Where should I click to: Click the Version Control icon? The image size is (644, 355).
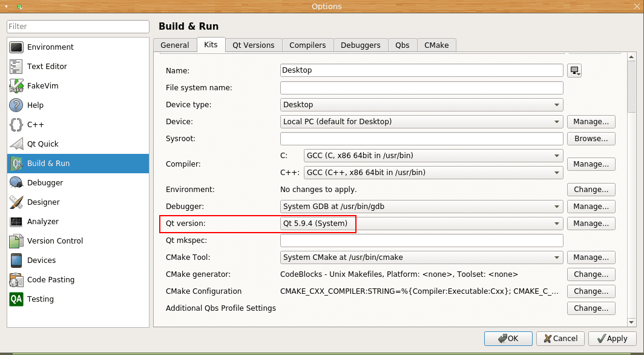point(16,241)
